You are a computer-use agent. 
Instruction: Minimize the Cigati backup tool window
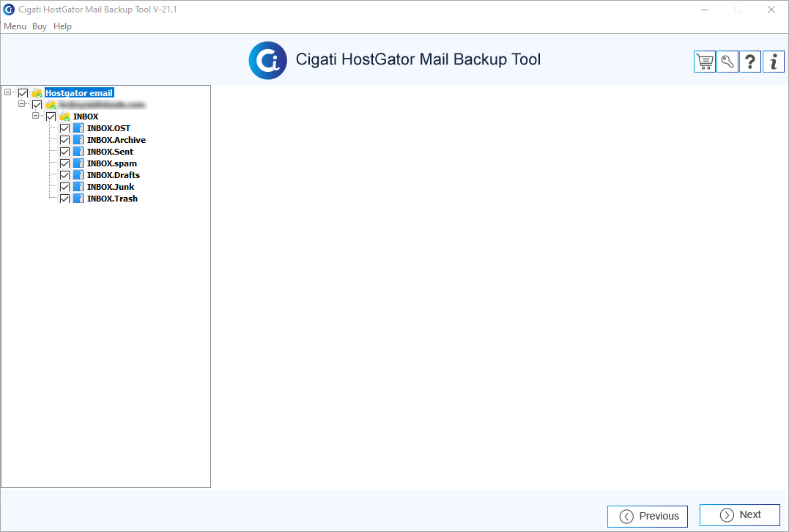pyautogui.click(x=705, y=10)
